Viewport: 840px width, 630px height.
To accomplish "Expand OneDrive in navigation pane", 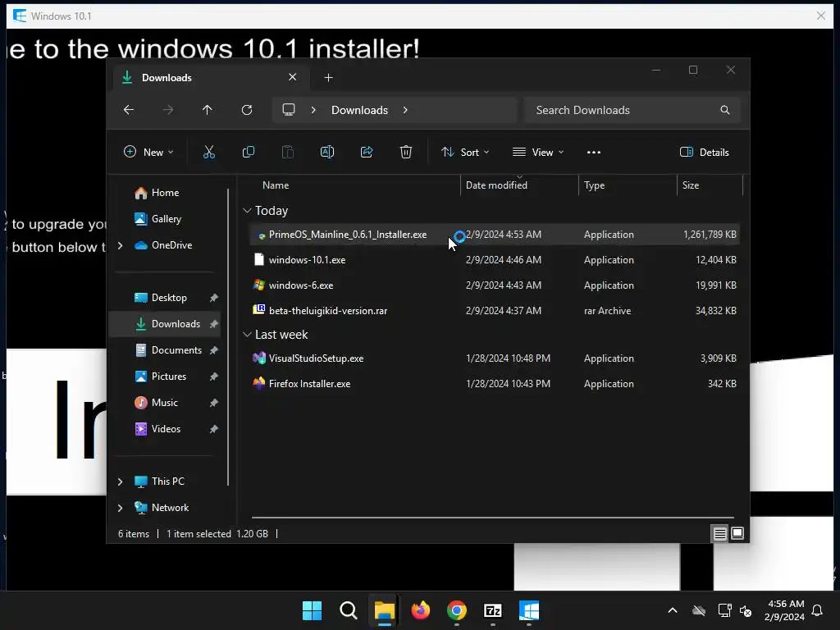I will [120, 245].
